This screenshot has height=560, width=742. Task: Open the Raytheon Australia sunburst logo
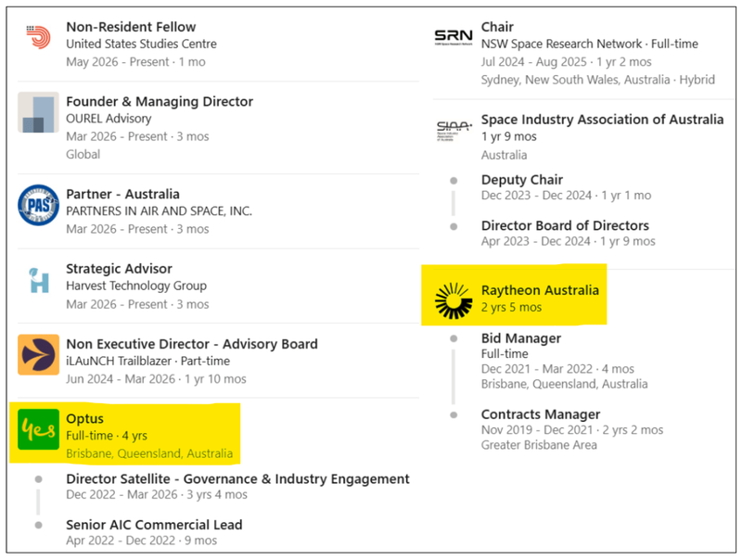coord(454,300)
